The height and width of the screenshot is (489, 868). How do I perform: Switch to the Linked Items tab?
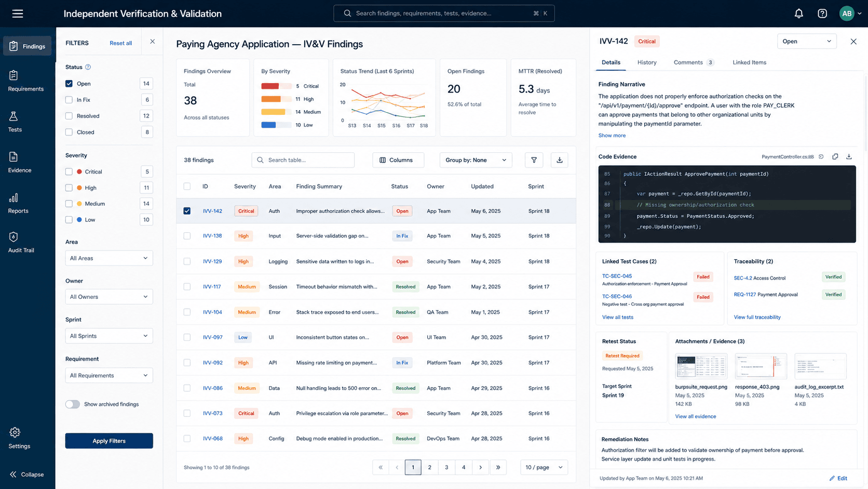click(749, 62)
